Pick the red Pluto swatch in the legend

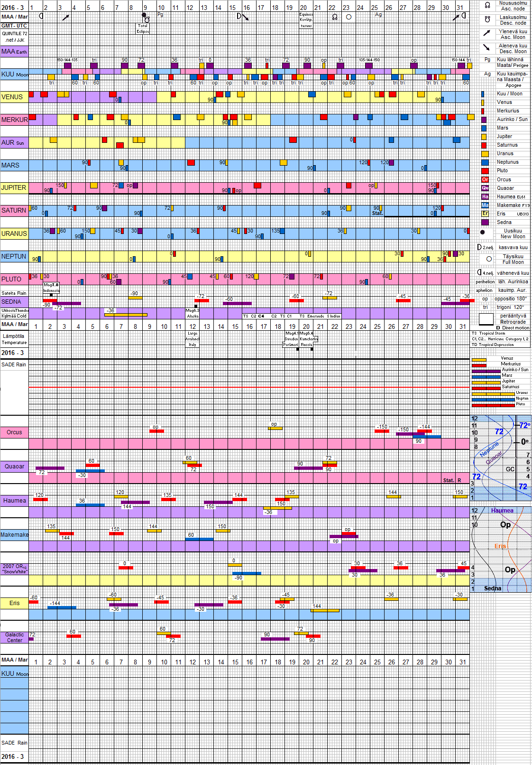pos(485,171)
